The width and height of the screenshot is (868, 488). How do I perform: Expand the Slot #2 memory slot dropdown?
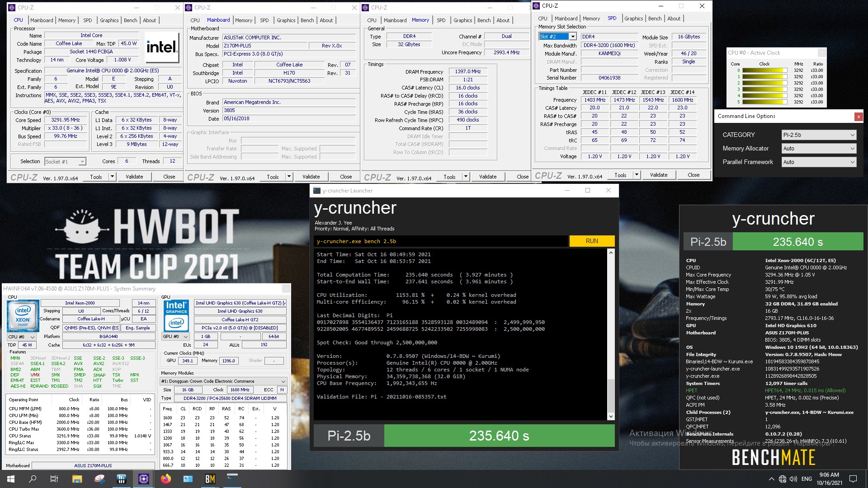point(572,37)
